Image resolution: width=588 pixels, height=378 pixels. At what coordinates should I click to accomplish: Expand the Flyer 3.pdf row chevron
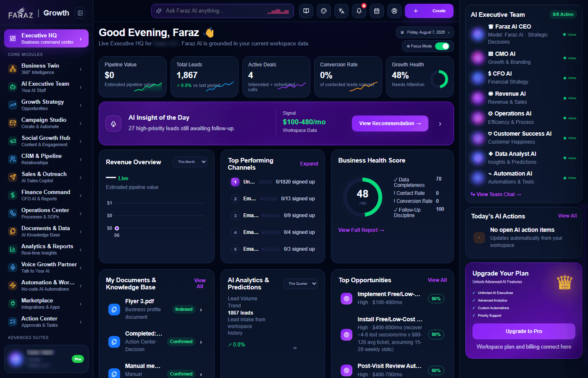pyautogui.click(x=201, y=310)
